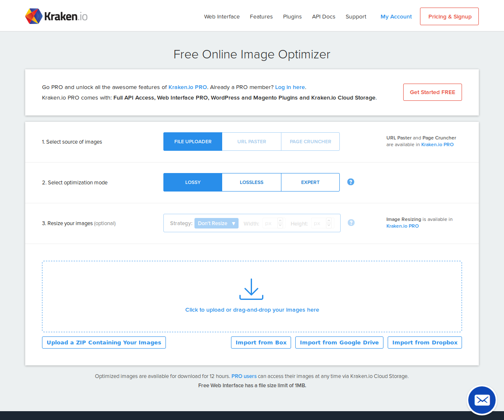Click the Free Online Image Optimizer heading
Screen dimensions: 504x420
(x=252, y=54)
